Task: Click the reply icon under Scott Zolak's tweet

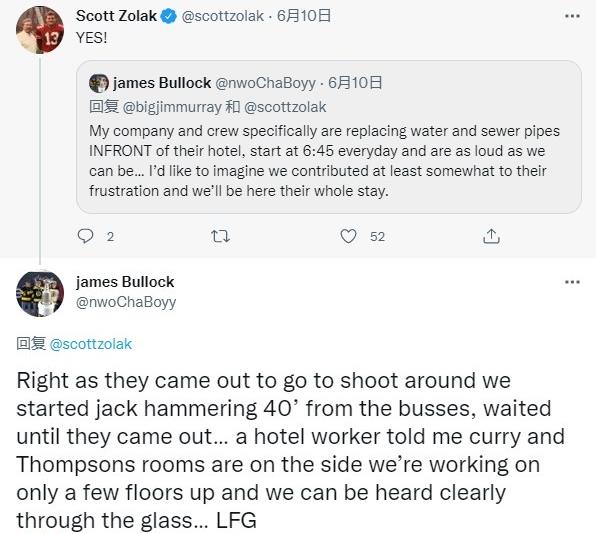Action: click(86, 237)
